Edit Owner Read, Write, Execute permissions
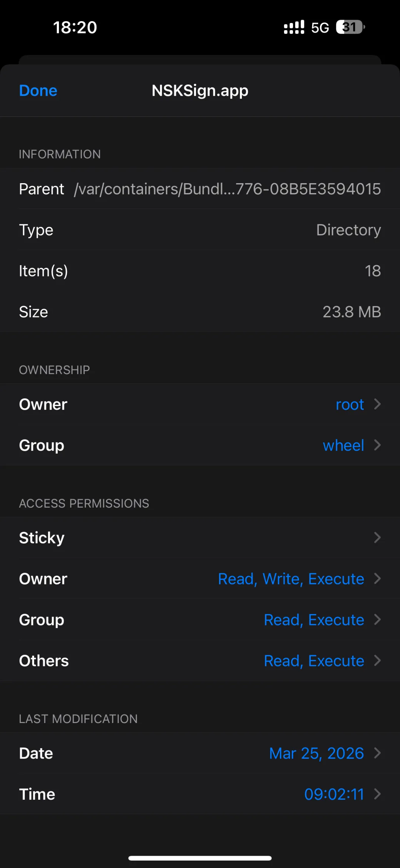The width and height of the screenshot is (400, 868). (200, 579)
